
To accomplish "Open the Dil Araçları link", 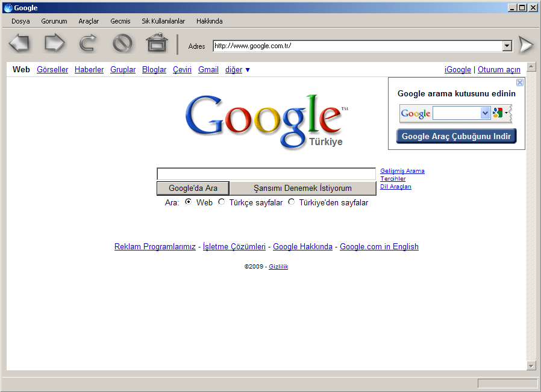I will (x=396, y=187).
